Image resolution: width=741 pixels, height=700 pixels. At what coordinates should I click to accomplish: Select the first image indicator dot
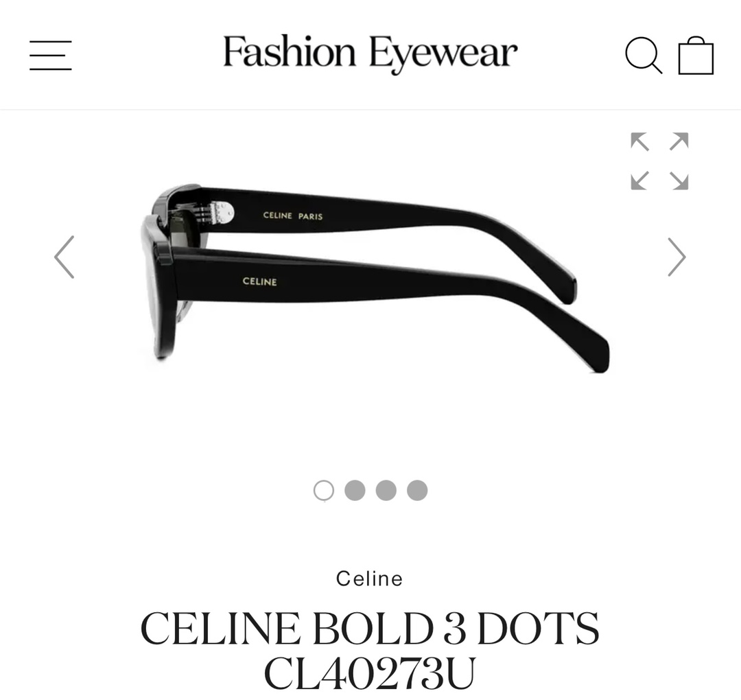tap(324, 491)
